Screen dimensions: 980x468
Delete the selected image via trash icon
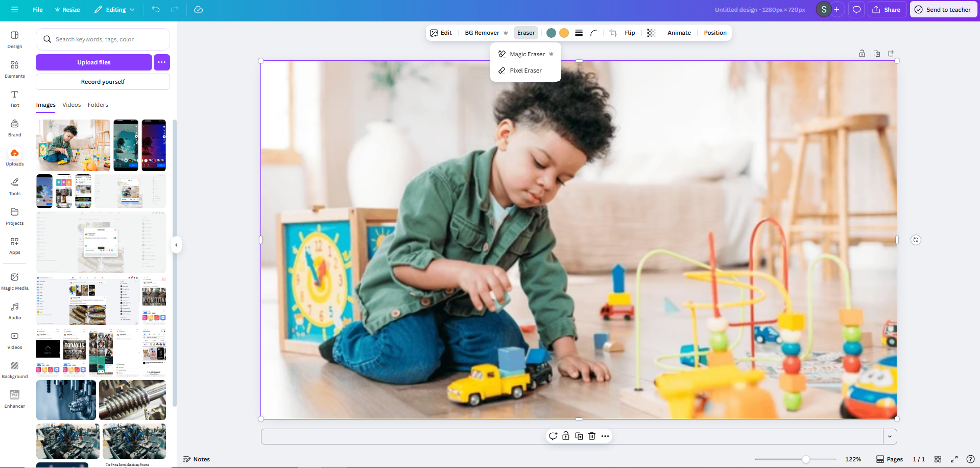pos(591,436)
